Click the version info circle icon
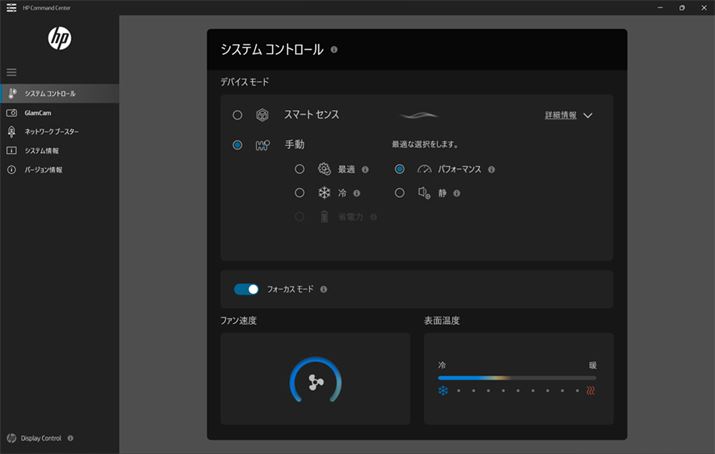This screenshot has height=454, width=715. coord(11,170)
